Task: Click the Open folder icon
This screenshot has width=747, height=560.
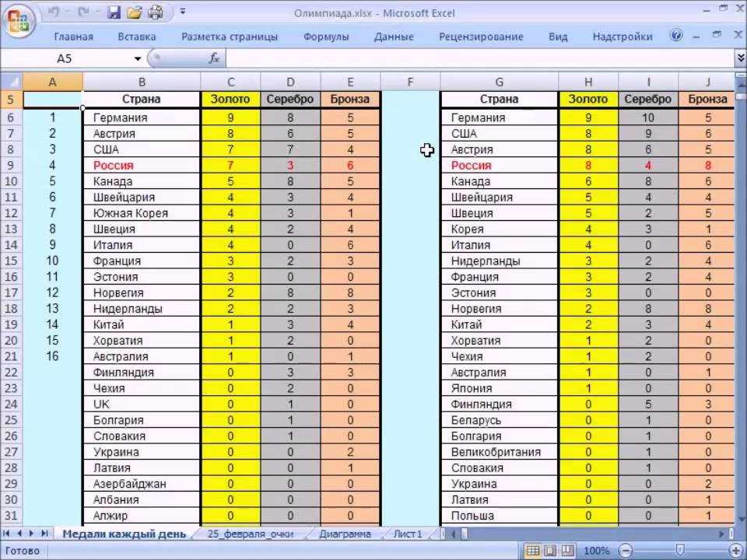Action: pyautogui.click(x=135, y=13)
